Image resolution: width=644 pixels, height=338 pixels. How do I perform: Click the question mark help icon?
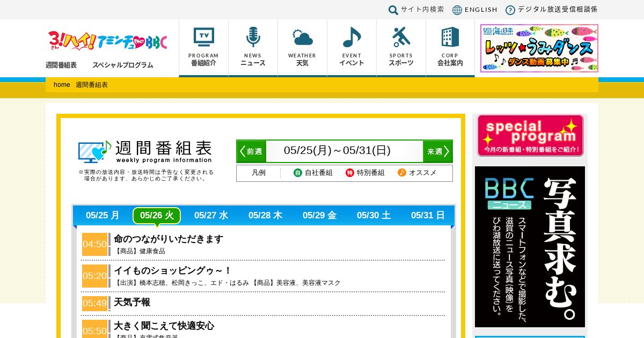point(510,10)
